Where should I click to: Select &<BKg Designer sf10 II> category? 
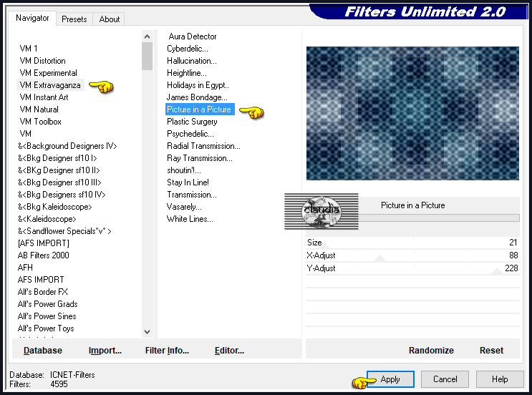(59, 170)
